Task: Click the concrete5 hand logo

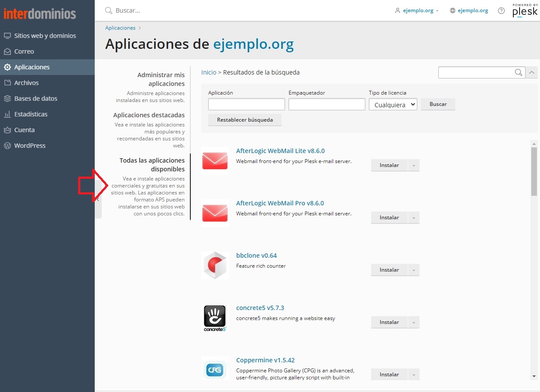Action: (215, 318)
